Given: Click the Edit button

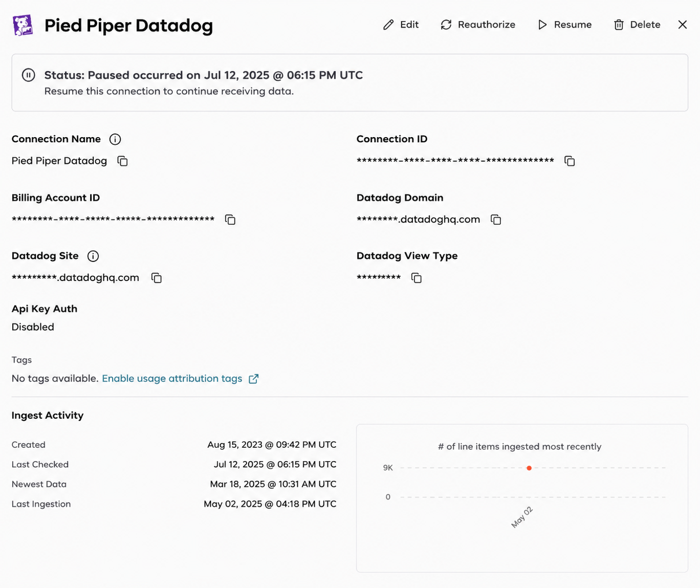Looking at the screenshot, I should [401, 25].
